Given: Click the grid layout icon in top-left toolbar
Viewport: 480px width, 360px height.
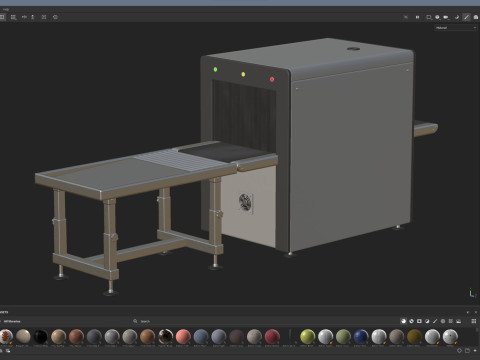Looking at the screenshot, I should (13, 17).
